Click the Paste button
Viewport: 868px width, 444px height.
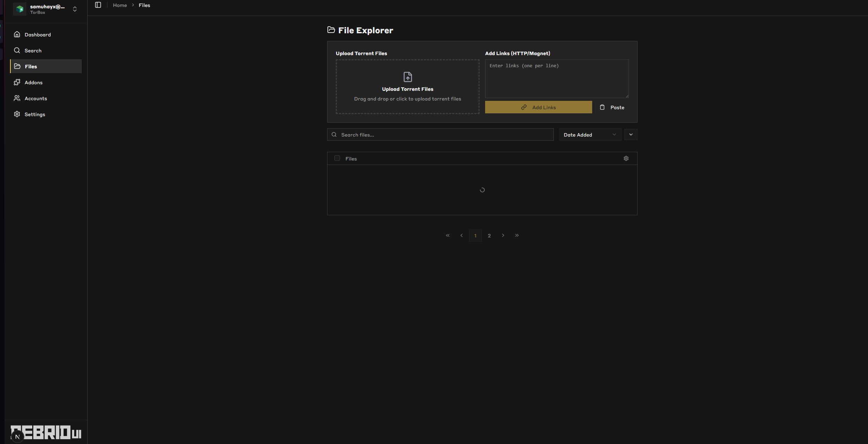click(612, 107)
